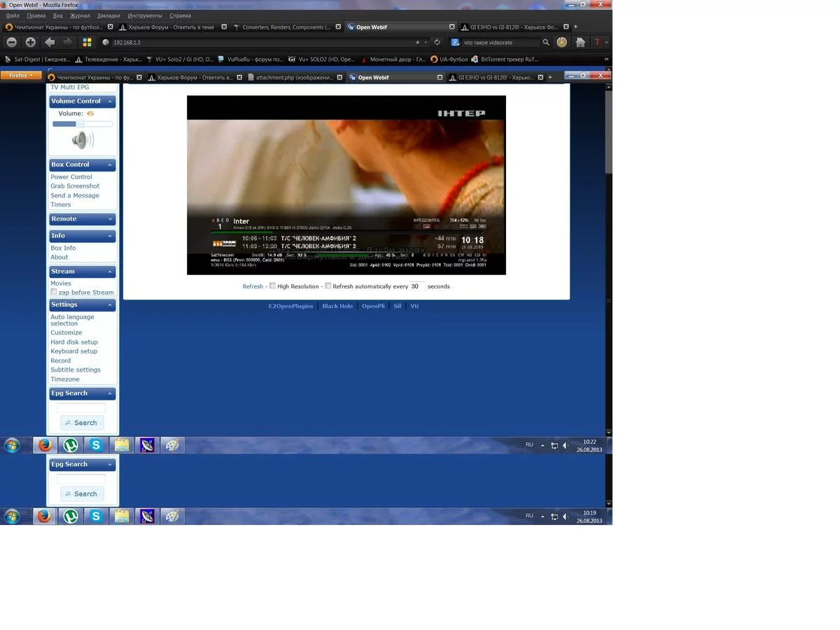Open the UA-Футбол bookmark
This screenshot has width=840, height=630.
pos(449,59)
